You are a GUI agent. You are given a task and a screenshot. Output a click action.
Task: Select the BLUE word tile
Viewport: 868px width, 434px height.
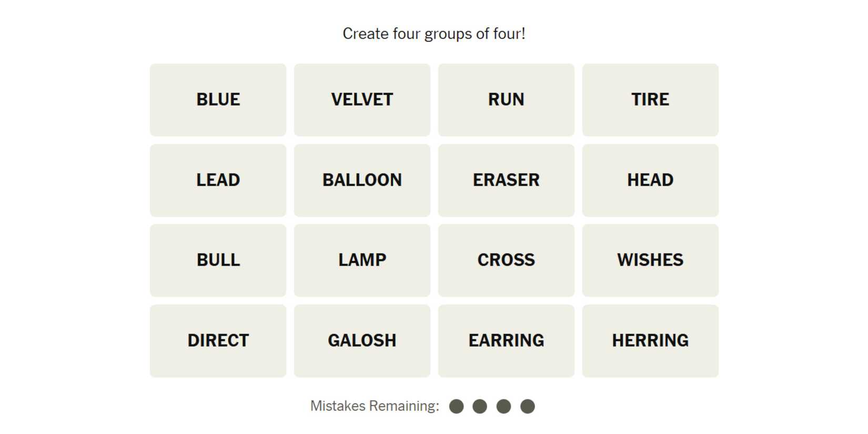(x=218, y=100)
